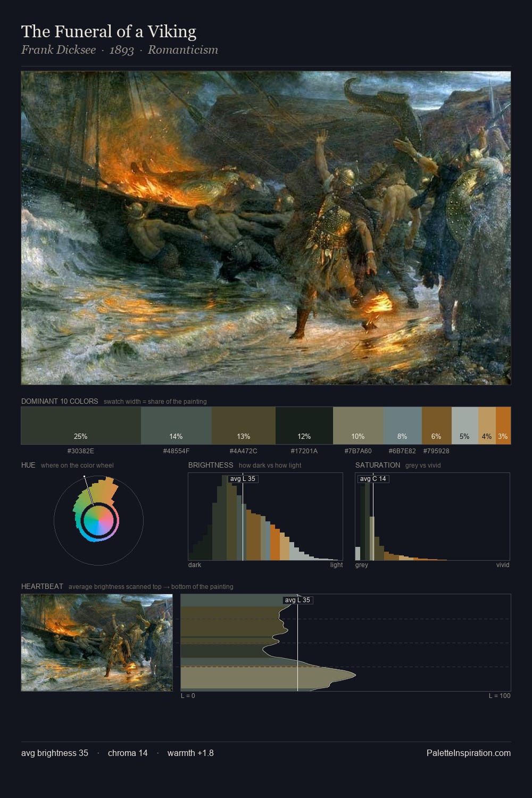Screen dimensions: 532x798
Task: Click the 'grey' axis label
Action: pos(362,565)
